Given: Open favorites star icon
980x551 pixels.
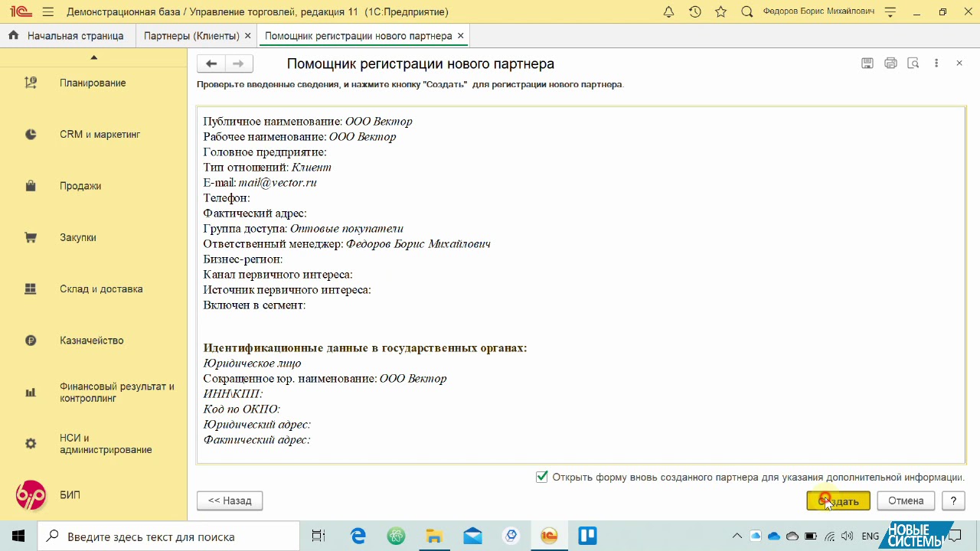Looking at the screenshot, I should click(720, 12).
